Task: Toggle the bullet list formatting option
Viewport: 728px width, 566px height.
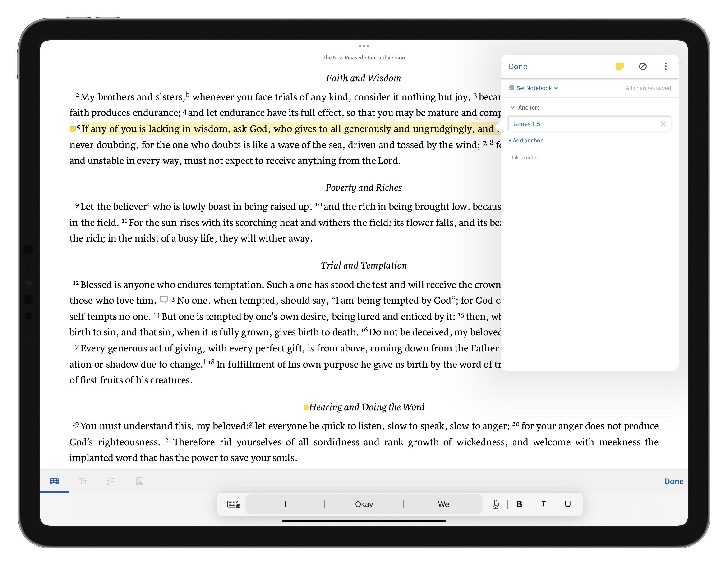Action: 111,481
